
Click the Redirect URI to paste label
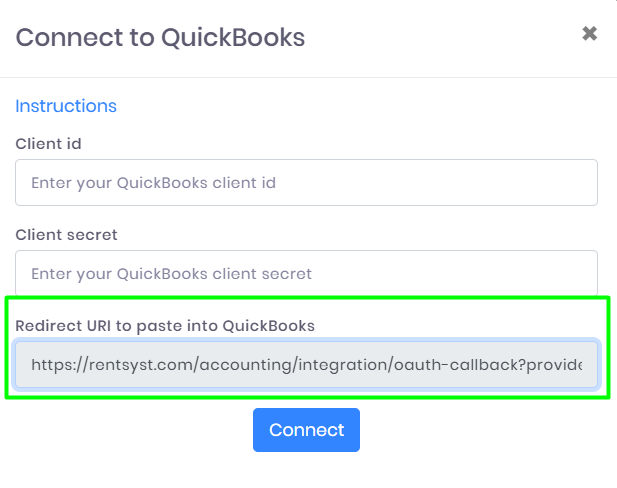tap(165, 325)
